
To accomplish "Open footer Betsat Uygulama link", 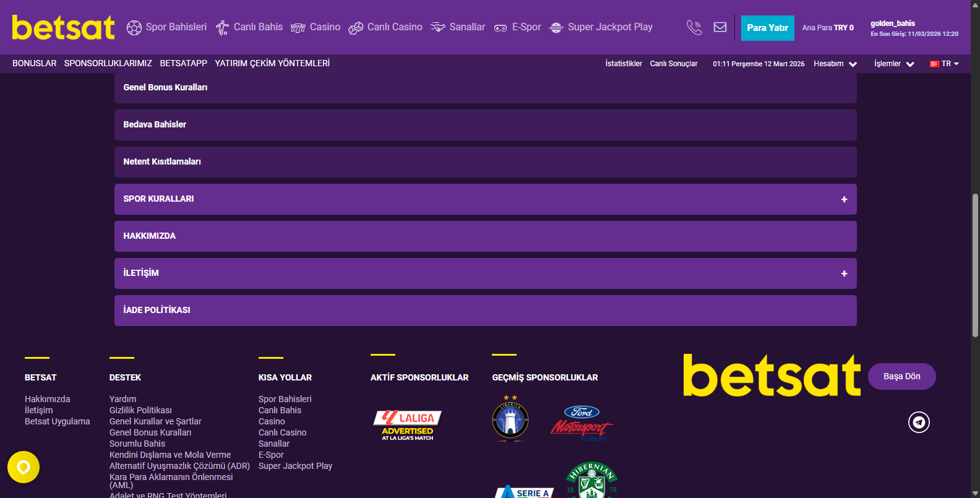I will coord(58,421).
